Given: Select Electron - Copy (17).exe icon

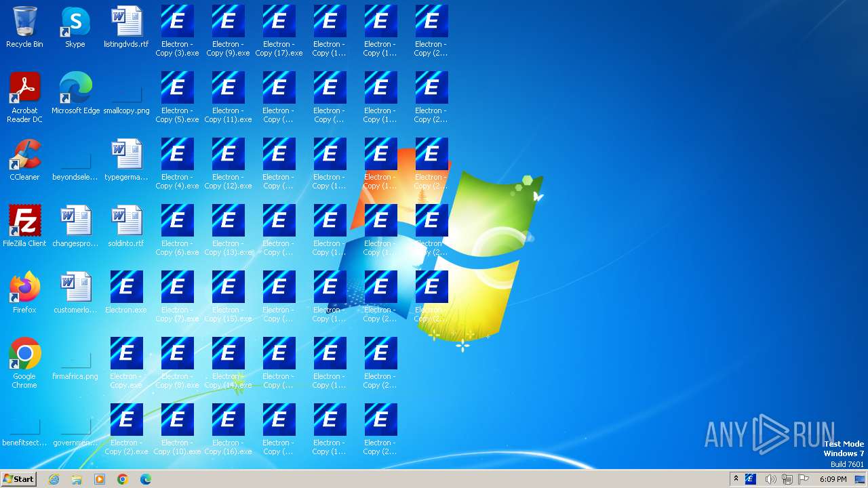Looking at the screenshot, I should click(x=279, y=31).
